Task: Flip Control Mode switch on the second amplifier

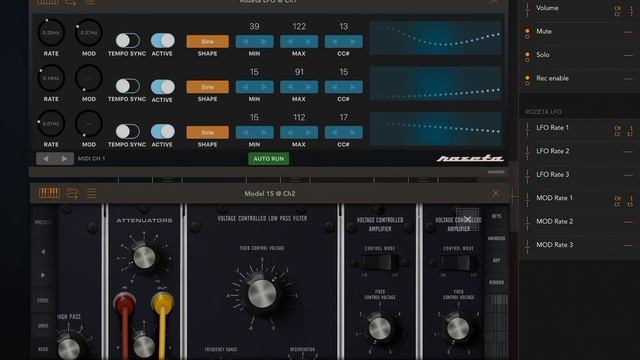Action: click(x=458, y=263)
